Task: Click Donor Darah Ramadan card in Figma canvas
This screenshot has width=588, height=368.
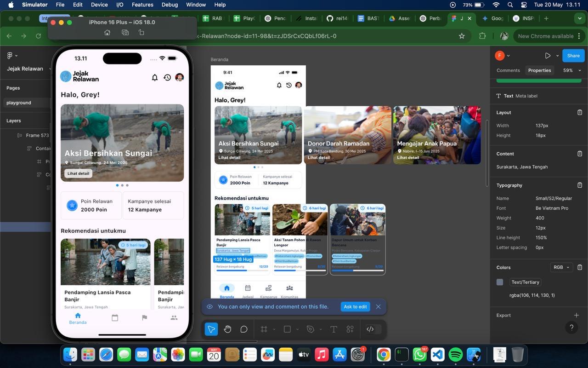Action: tap(348, 135)
